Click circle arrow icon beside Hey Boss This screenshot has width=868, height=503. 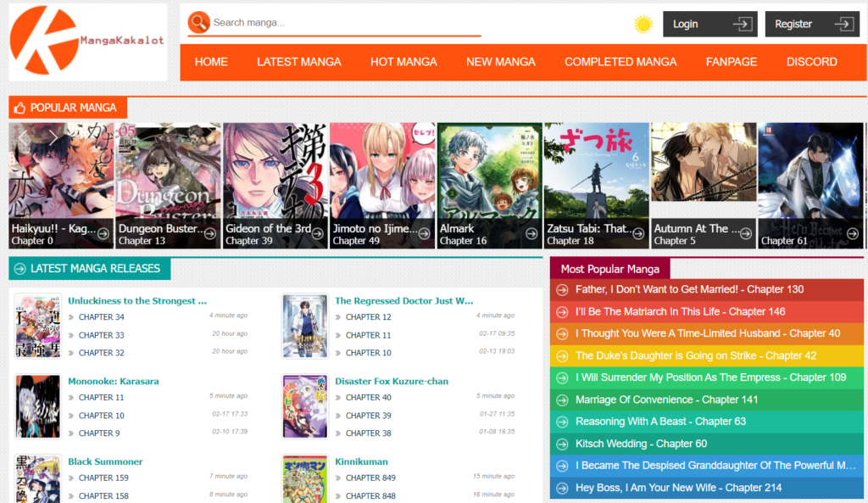(562, 488)
